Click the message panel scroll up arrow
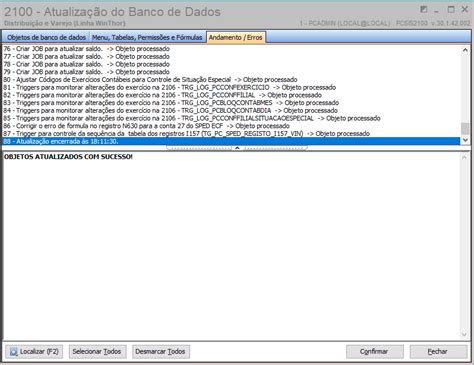Screen dimensions: 474x365 click(465, 157)
